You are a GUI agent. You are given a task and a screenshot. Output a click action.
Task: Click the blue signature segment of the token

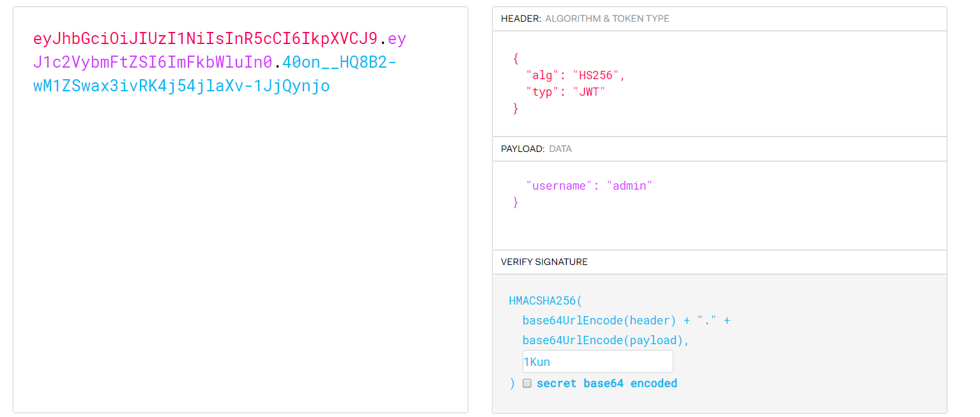coord(181,86)
